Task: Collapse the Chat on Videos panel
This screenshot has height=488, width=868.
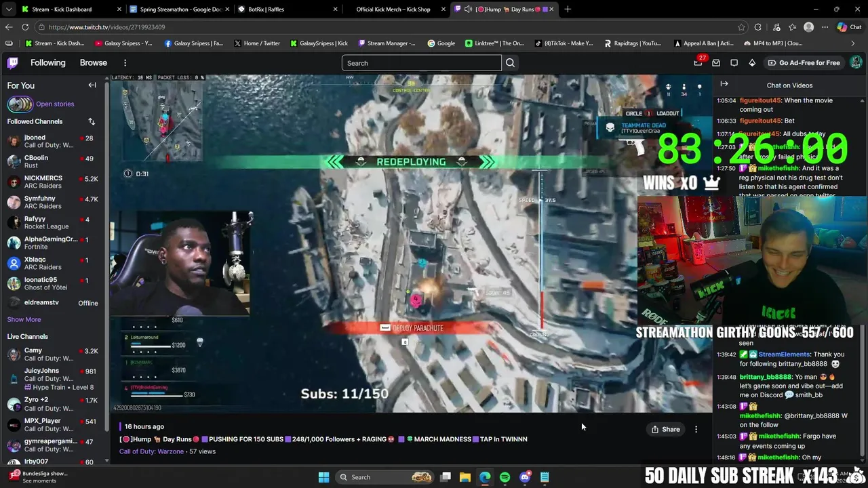Action: pyautogui.click(x=724, y=84)
